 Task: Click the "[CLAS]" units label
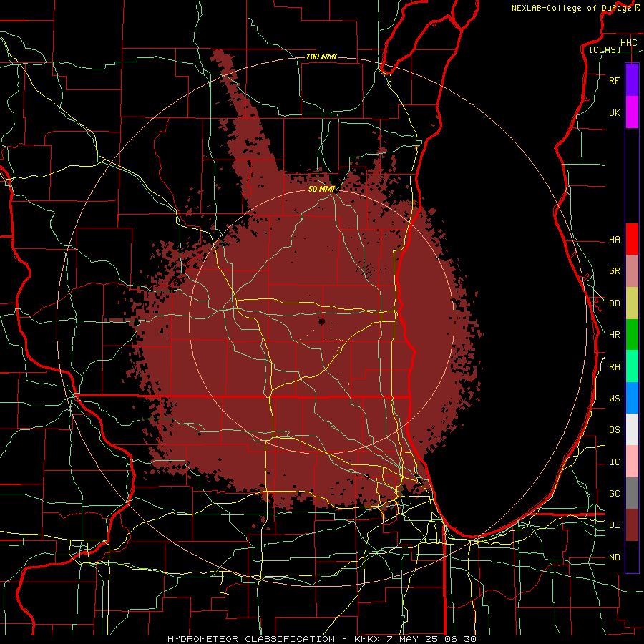pyautogui.click(x=605, y=49)
